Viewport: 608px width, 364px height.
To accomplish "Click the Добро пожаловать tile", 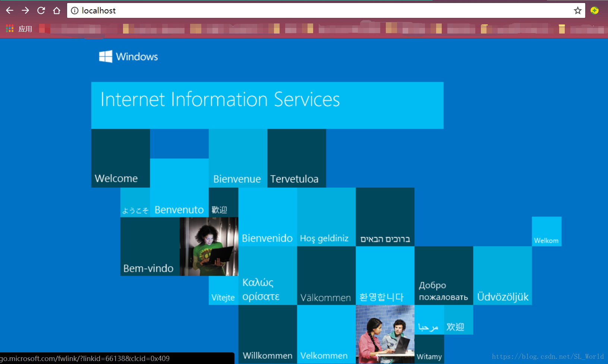I will point(444,275).
